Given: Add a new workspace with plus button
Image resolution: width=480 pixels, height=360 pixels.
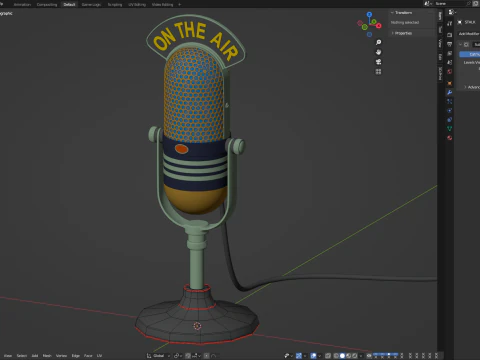Looking at the screenshot, I should click(179, 4).
